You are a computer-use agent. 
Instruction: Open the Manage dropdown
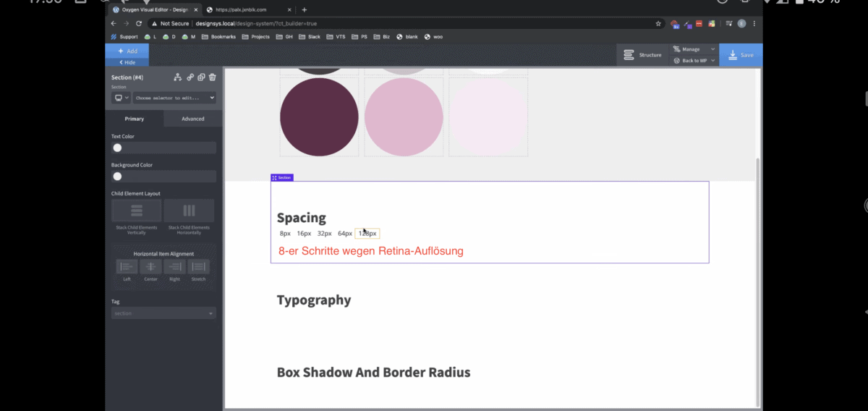(x=693, y=49)
